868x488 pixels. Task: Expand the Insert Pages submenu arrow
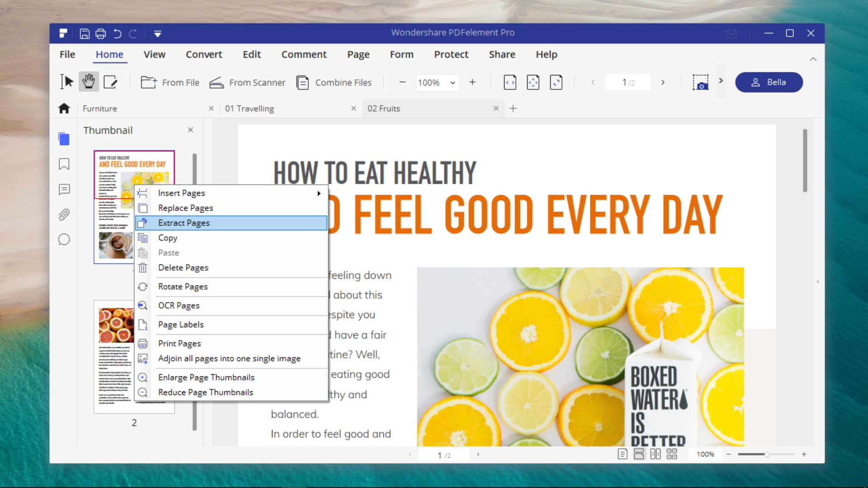(x=319, y=192)
